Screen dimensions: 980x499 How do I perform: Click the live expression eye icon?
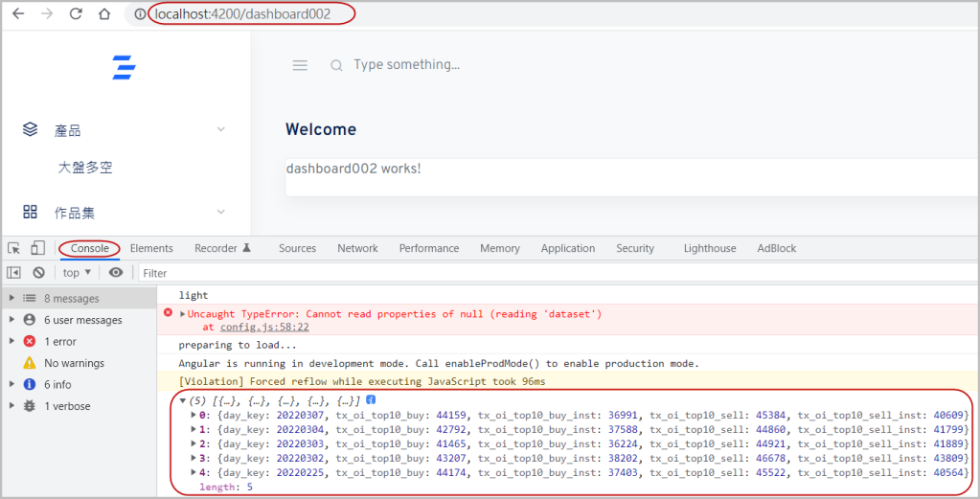[x=116, y=273]
